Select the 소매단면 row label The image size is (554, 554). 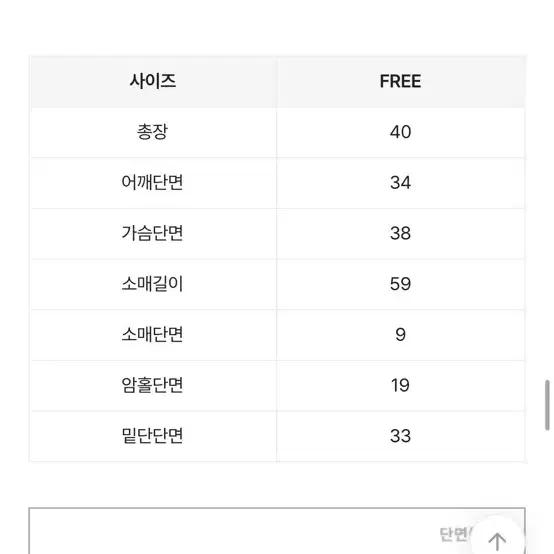(x=153, y=334)
